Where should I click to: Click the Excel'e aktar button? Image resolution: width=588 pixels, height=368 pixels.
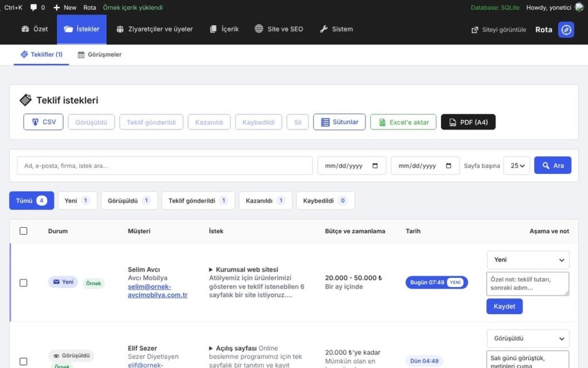403,122
